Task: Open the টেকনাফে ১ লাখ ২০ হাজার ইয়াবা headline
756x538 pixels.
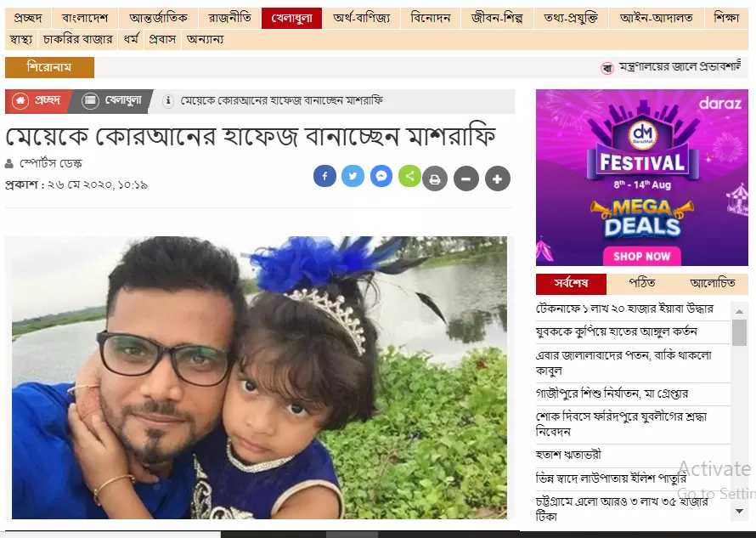Action: pos(624,309)
